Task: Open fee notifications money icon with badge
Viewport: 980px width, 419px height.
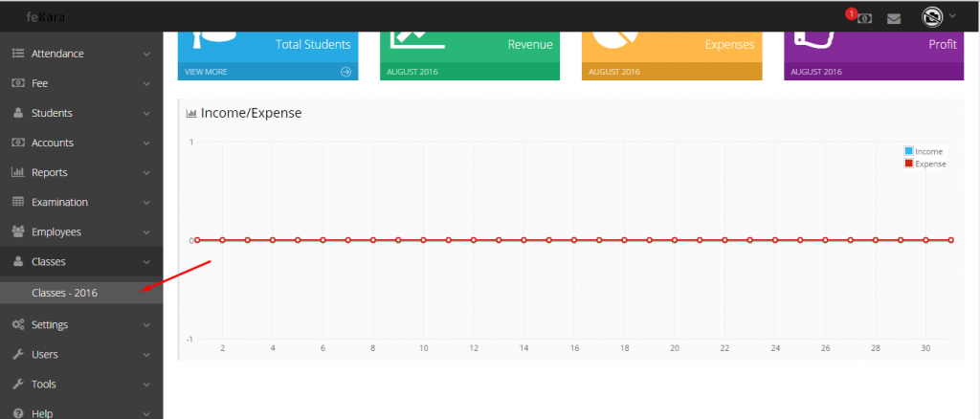Action: click(864, 18)
